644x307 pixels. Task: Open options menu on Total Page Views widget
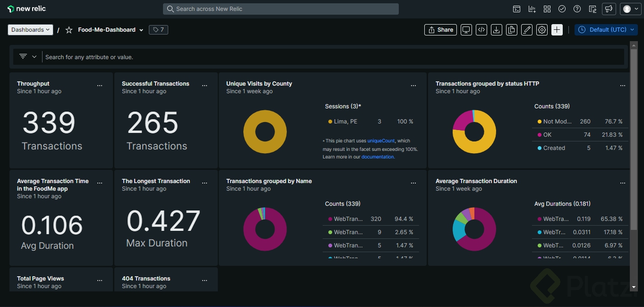(100, 281)
